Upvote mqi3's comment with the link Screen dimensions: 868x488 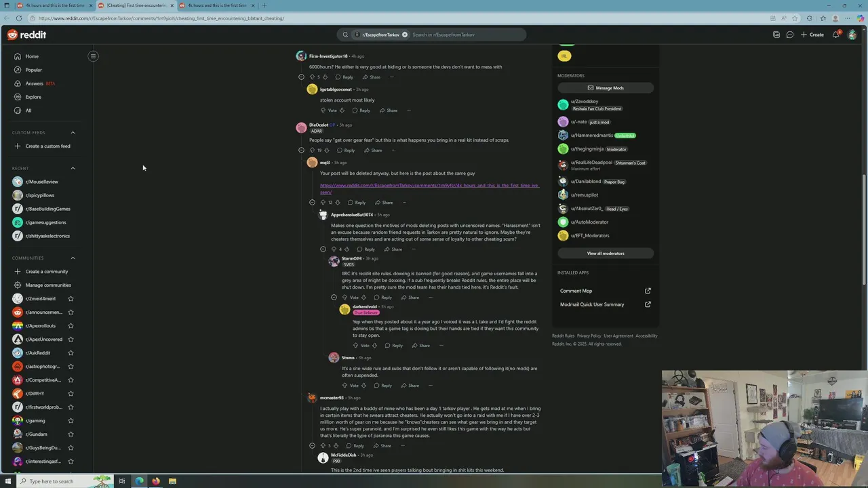tap(323, 203)
